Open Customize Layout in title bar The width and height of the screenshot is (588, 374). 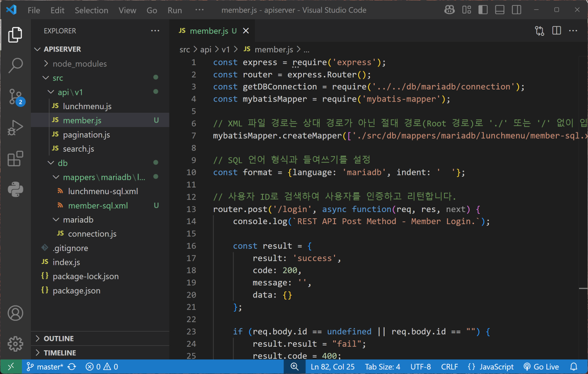(x=467, y=10)
